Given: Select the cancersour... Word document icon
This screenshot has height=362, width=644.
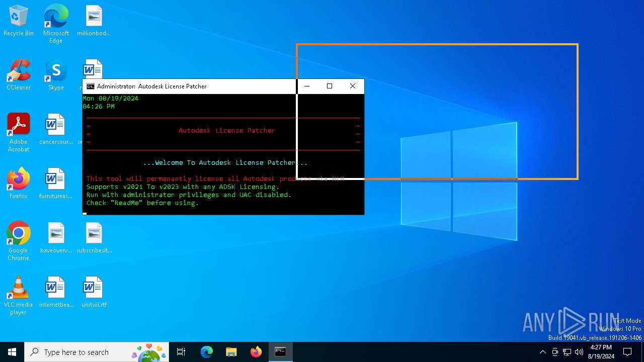Looking at the screenshot, I should coord(56,129).
